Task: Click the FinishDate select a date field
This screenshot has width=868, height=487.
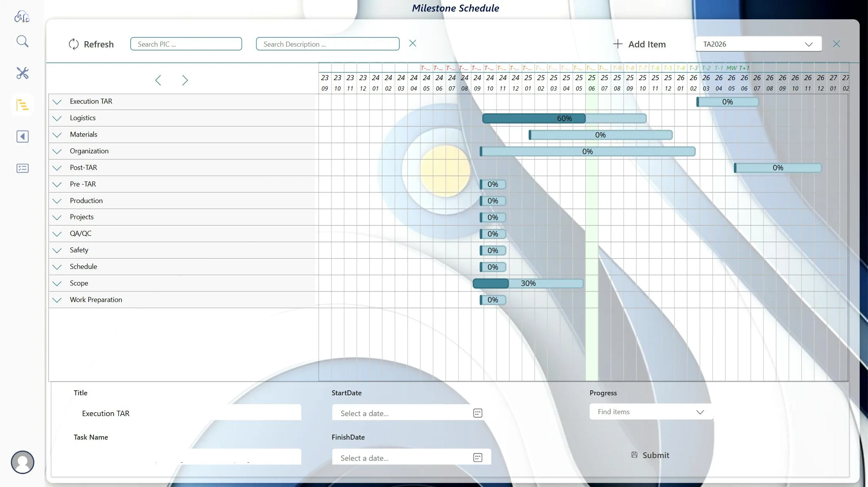Action: coord(411,457)
